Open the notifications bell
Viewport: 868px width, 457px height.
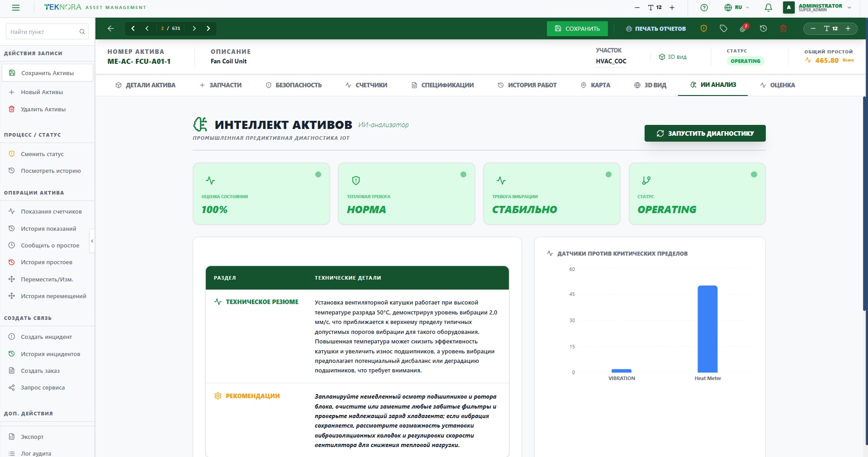point(768,8)
